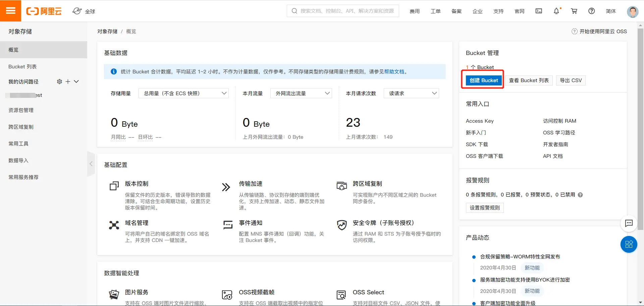
Task: Open the chat feedback floating icon
Action: [x=629, y=223]
